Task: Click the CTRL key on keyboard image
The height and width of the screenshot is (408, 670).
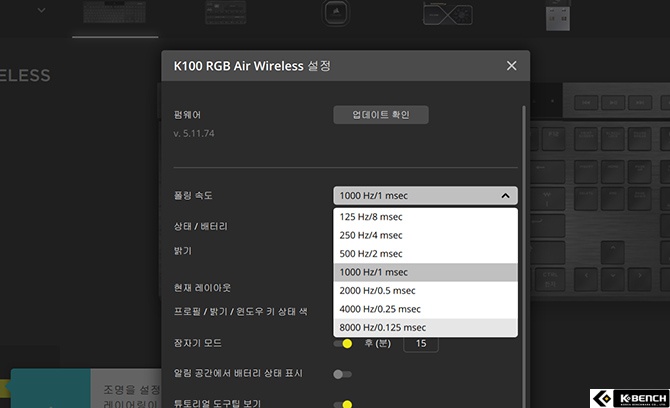Action: pyautogui.click(x=550, y=278)
